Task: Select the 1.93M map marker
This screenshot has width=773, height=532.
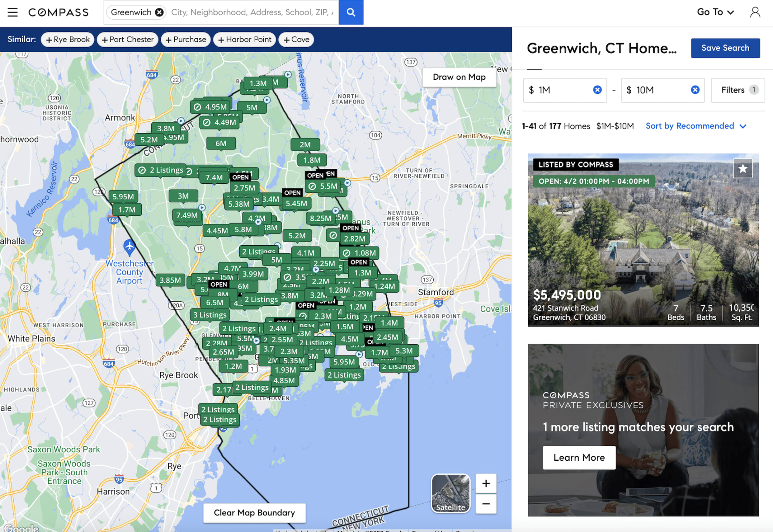Action: [x=285, y=370]
